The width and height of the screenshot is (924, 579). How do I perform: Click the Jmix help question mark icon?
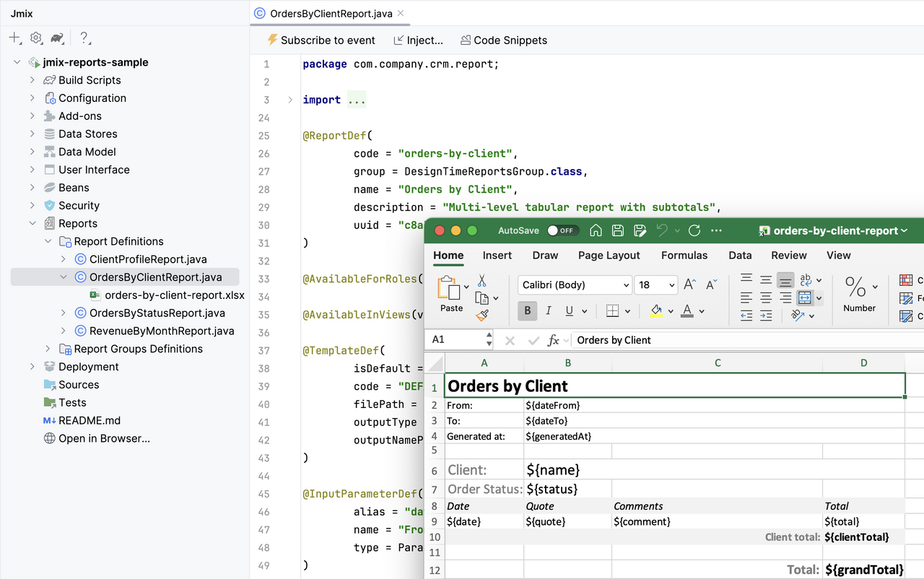tap(83, 38)
